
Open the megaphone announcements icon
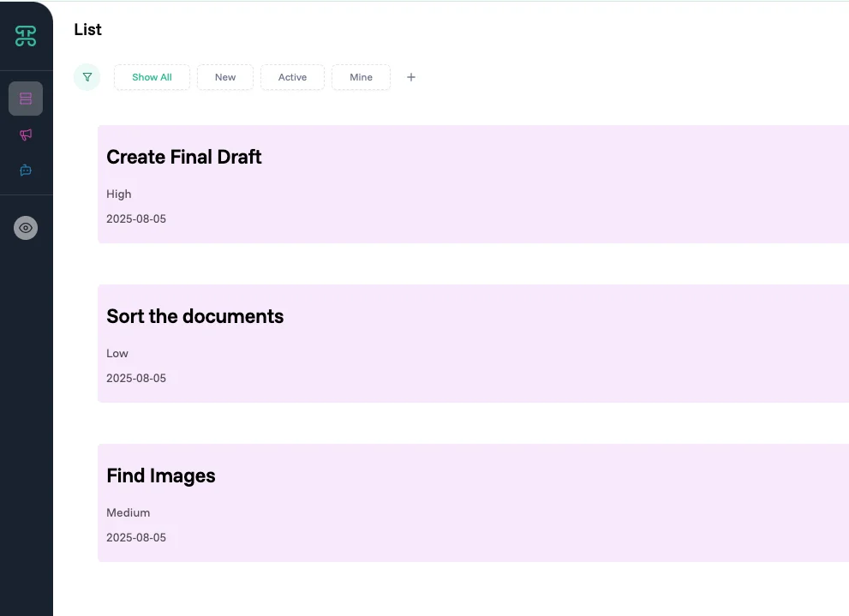(x=26, y=135)
